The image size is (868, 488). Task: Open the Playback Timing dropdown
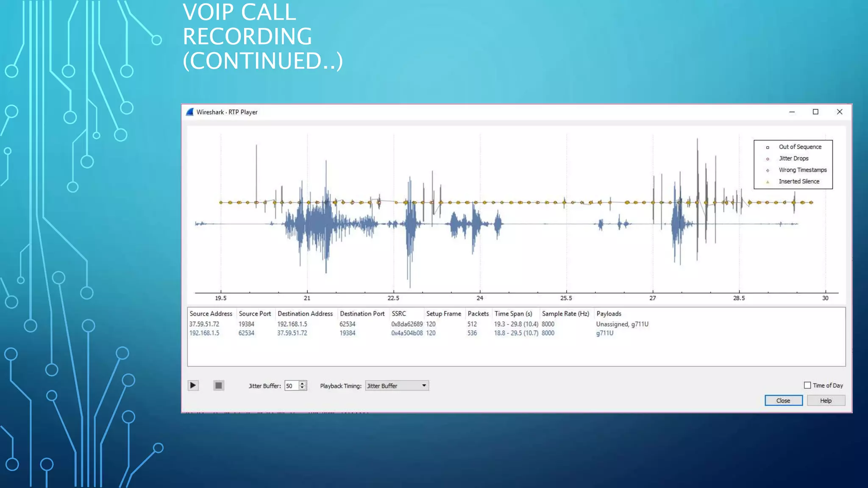(397, 386)
